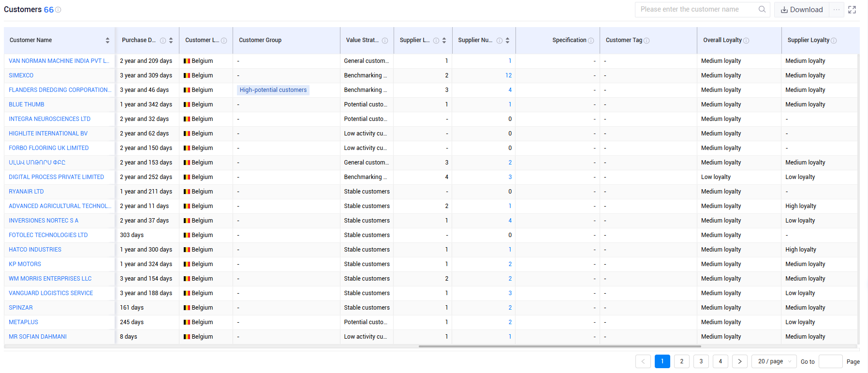Click '303 days' purchase duration cell

(x=132, y=235)
